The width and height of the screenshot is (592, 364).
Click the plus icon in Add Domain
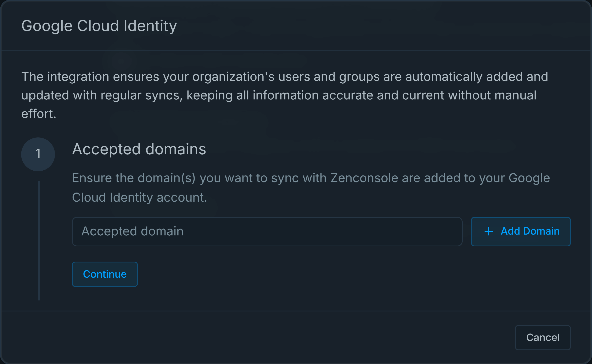(489, 231)
